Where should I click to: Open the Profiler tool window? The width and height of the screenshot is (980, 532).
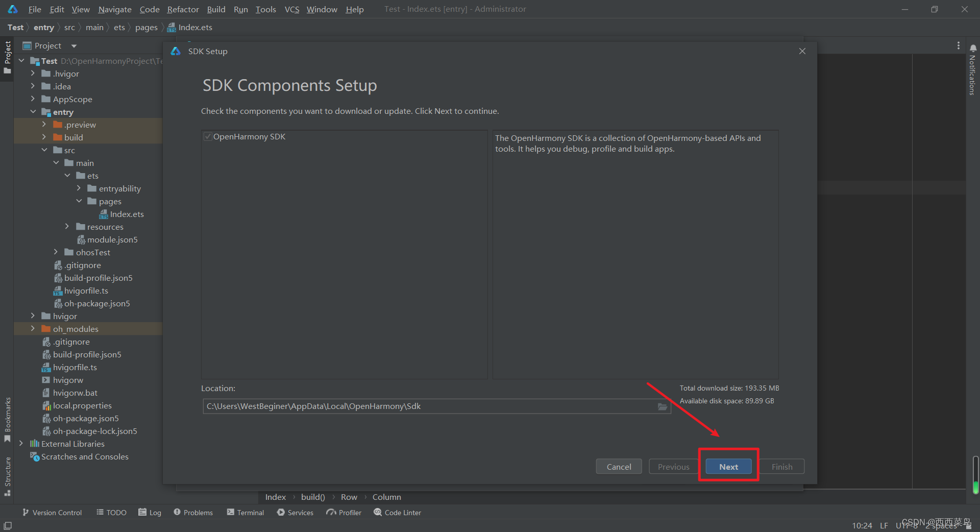pos(344,513)
